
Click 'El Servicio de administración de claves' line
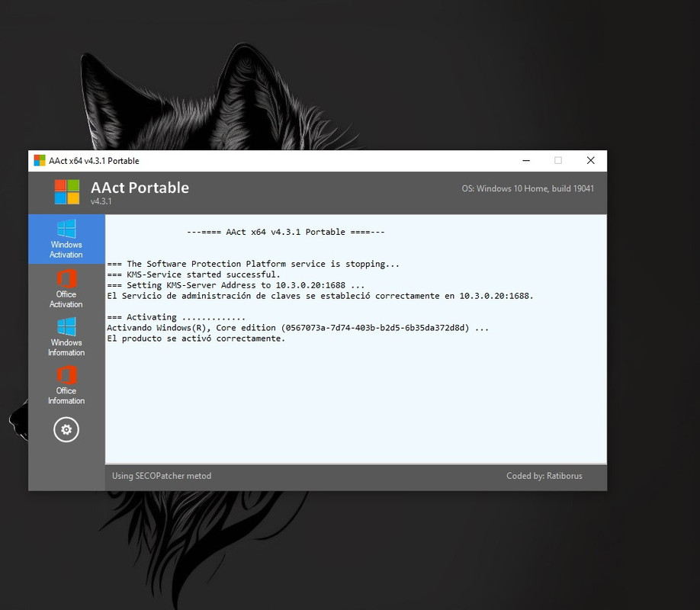320,296
